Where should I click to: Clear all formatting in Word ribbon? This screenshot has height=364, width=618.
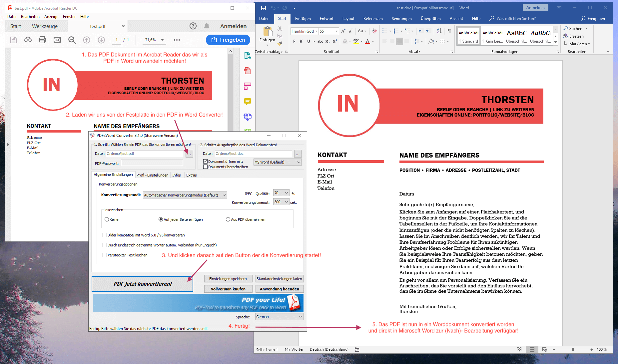pyautogui.click(x=375, y=31)
